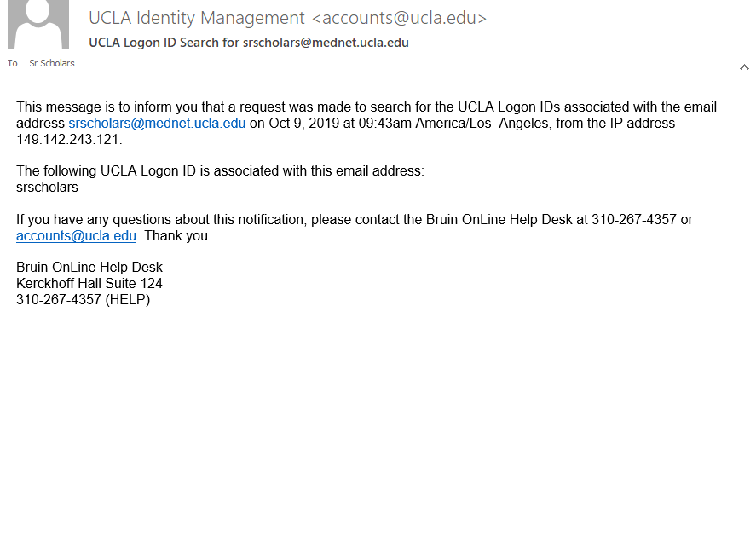Select the sender name UCLA Identity Management
Viewport: 756px width, 537px height.
197,18
